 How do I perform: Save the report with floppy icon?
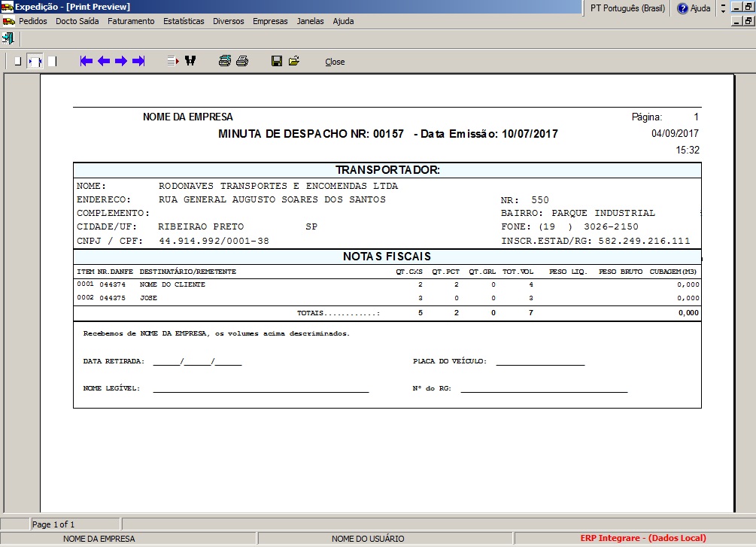277,61
